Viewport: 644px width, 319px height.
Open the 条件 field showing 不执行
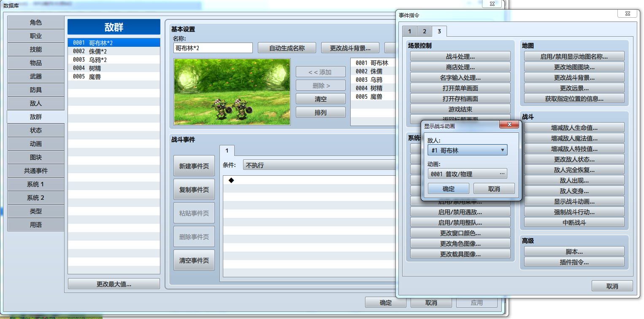coord(320,165)
